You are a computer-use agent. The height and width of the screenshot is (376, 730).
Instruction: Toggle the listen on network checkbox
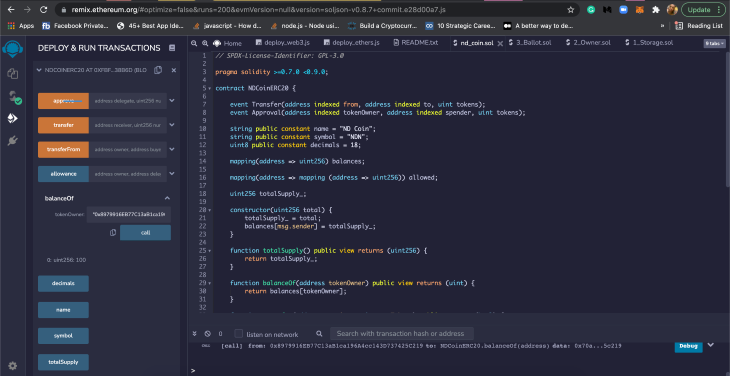tap(238, 334)
